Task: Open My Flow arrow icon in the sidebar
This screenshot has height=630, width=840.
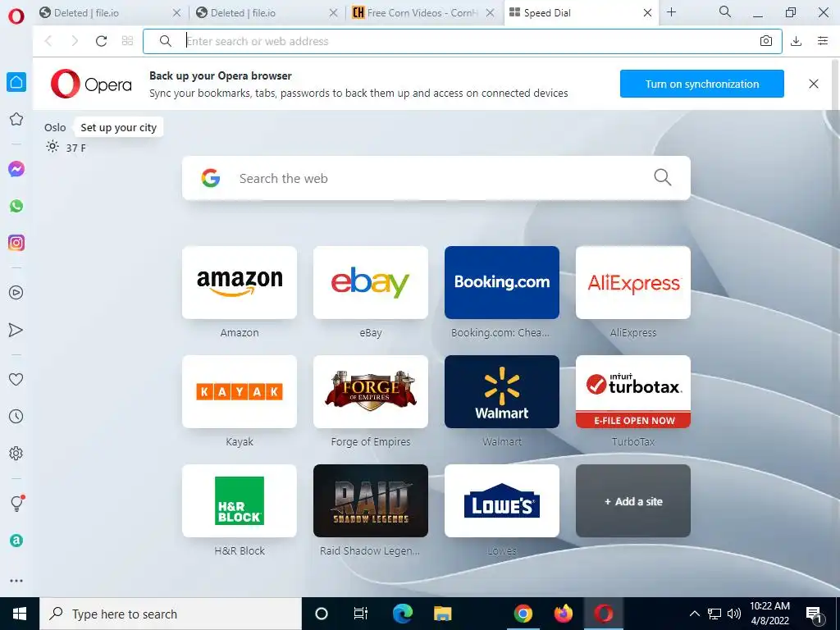Action: 16,330
